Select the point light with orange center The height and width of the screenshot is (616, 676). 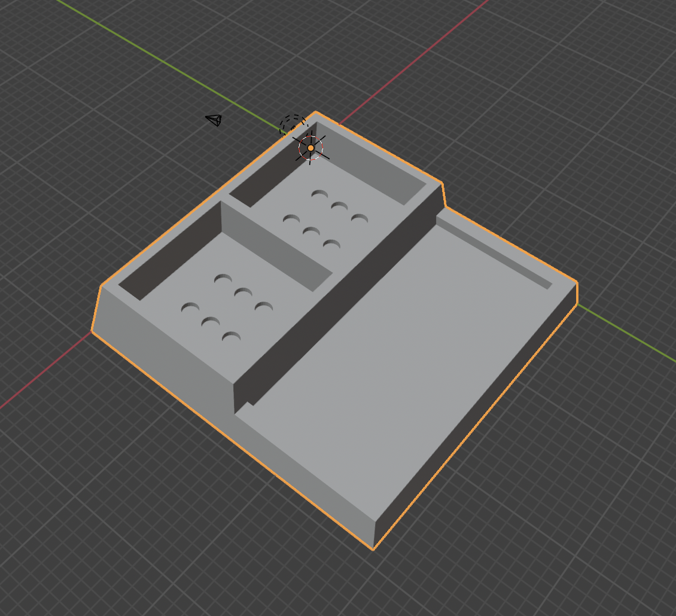311,148
